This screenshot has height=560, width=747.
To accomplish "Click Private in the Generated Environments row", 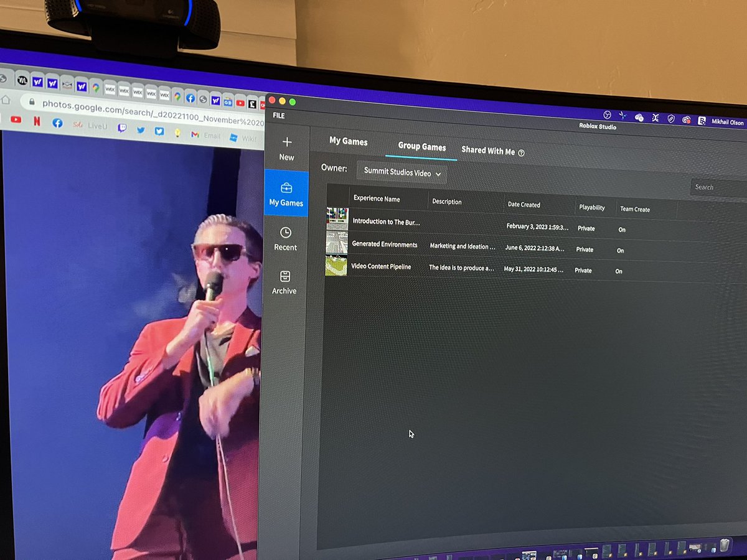I will pyautogui.click(x=585, y=250).
